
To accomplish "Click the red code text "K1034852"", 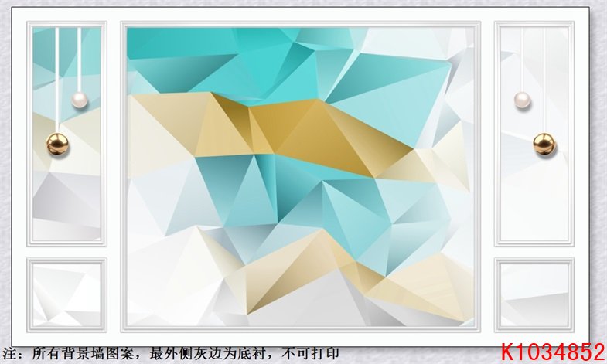I will (552, 352).
